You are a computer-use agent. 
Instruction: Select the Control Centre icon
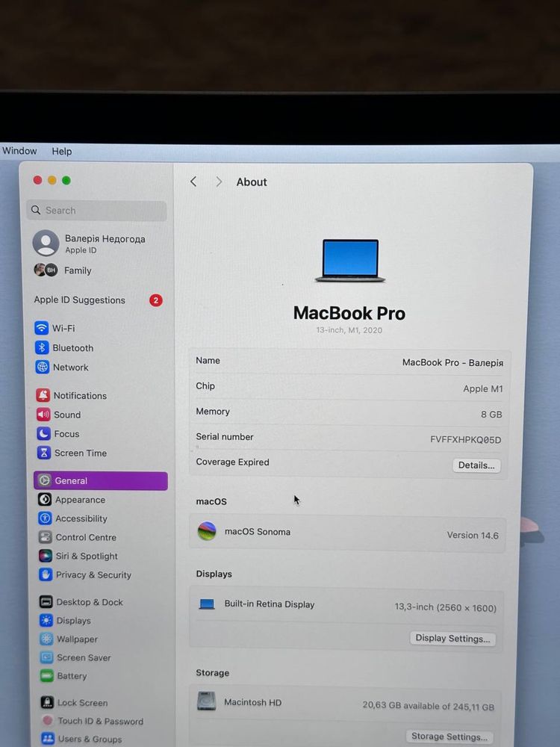pos(46,537)
